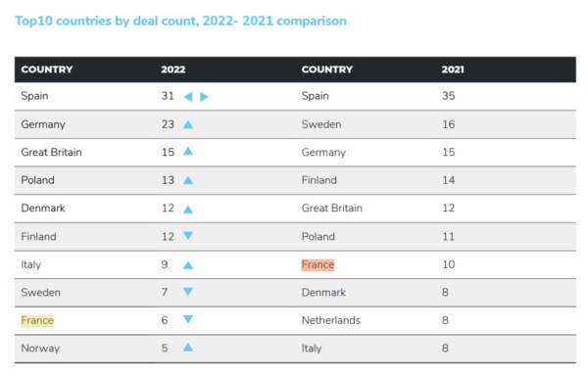Viewport: 588px width, 377px height.
Task: Click the up arrow next to Germany's 23
Action: pyautogui.click(x=188, y=124)
